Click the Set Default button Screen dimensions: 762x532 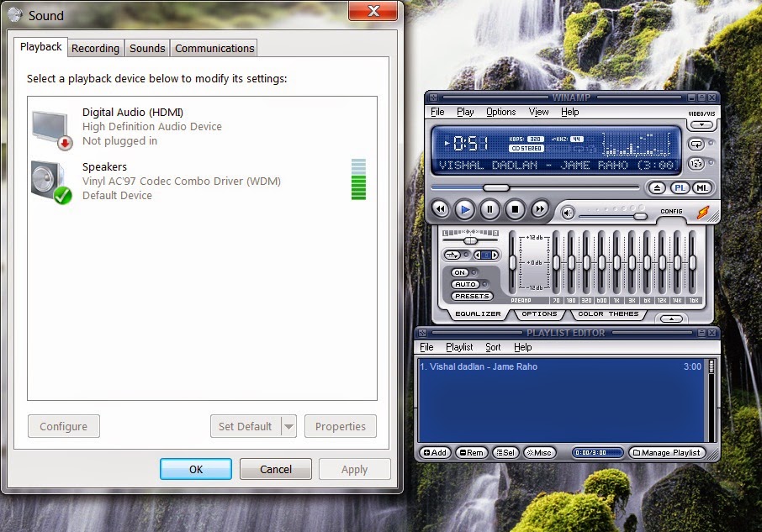(246, 426)
